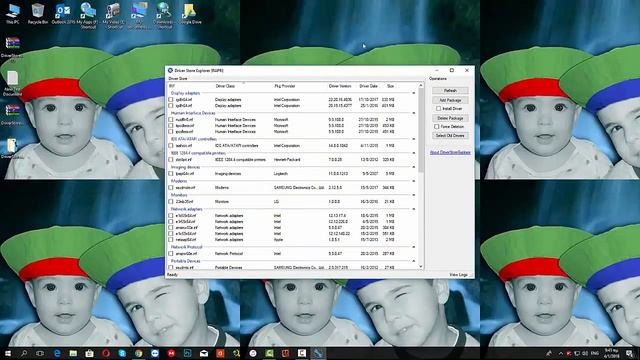Select the Portable Devices group heading

click(185, 261)
